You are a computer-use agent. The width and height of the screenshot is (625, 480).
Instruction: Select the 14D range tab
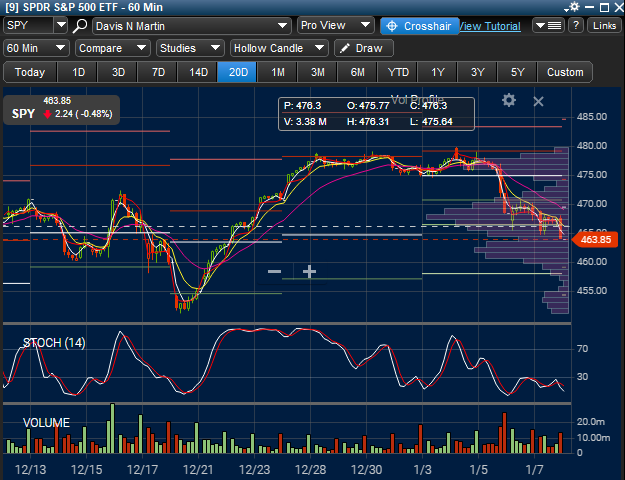coord(198,72)
